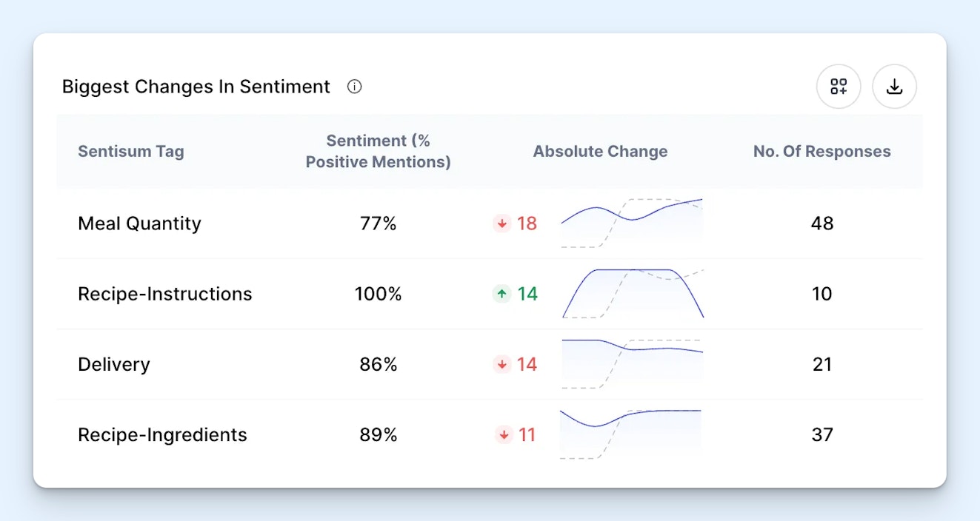Sort by Sentisum Tag column header
This screenshot has height=521, width=980.
pyautogui.click(x=131, y=152)
